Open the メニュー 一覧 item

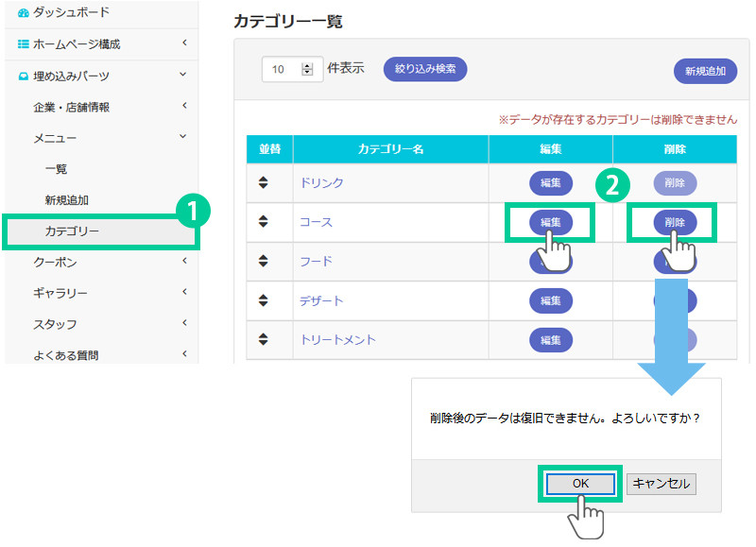(x=56, y=169)
